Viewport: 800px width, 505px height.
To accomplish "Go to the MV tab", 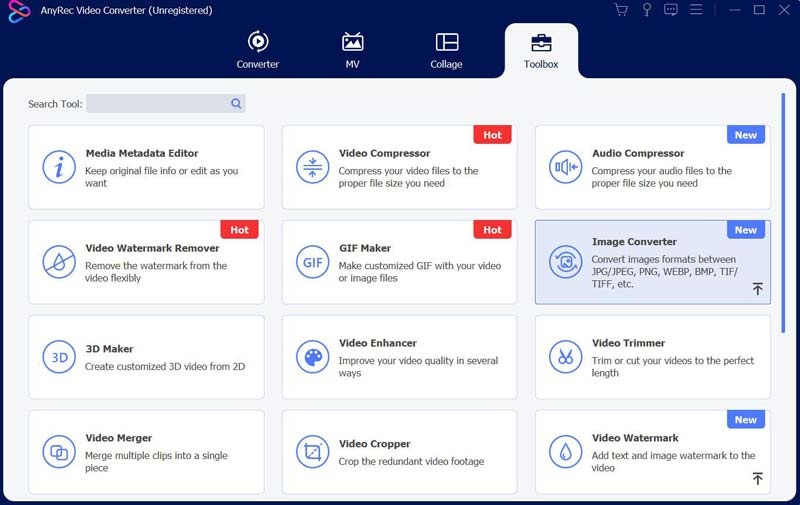I will [x=352, y=51].
